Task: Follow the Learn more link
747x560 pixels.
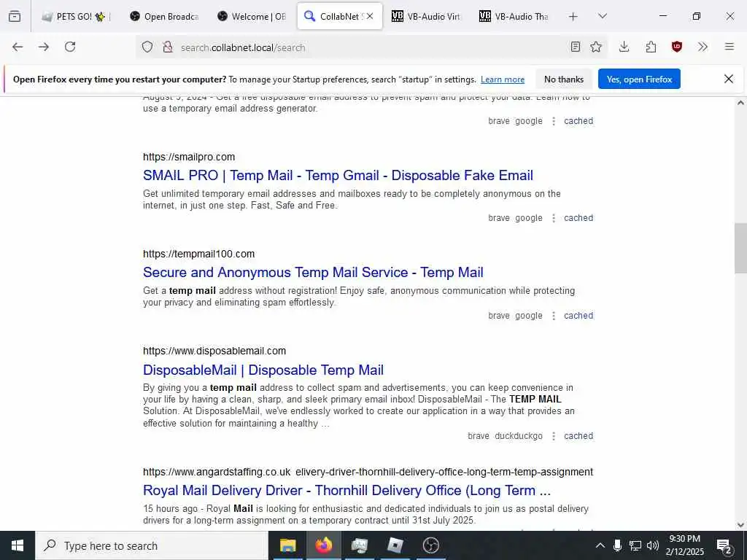Action: (x=503, y=79)
